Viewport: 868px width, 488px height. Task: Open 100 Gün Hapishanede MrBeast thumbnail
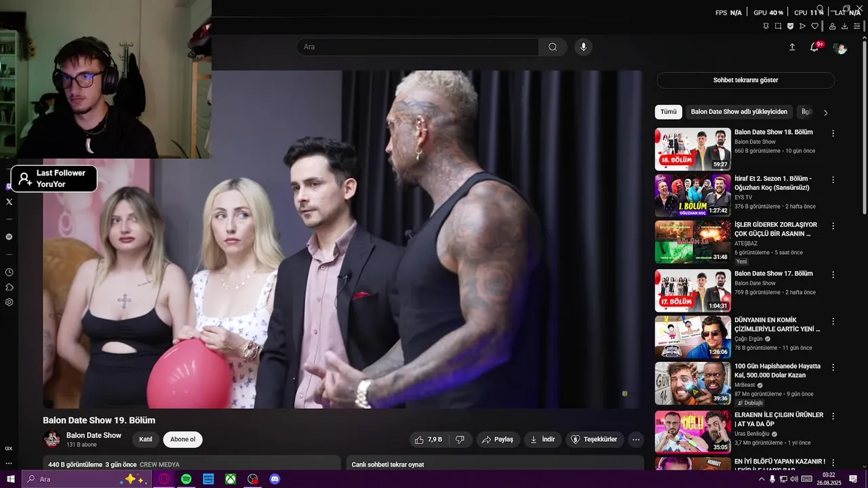(692, 384)
